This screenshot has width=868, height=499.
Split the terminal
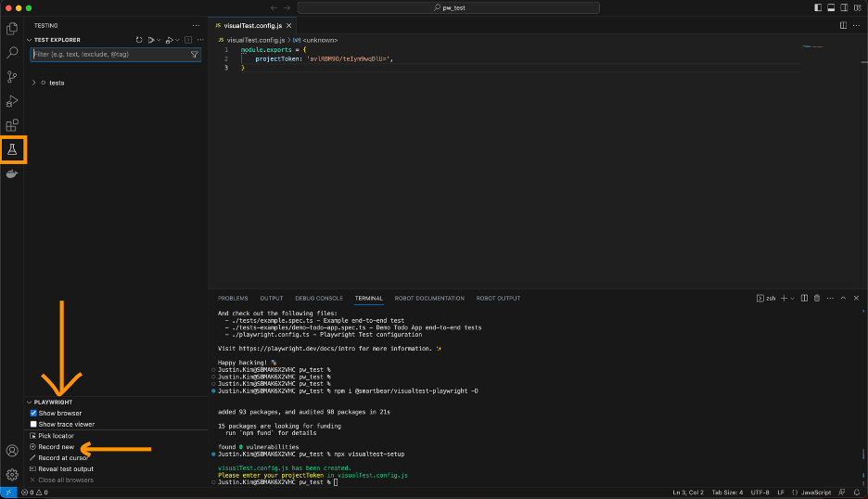click(x=804, y=298)
